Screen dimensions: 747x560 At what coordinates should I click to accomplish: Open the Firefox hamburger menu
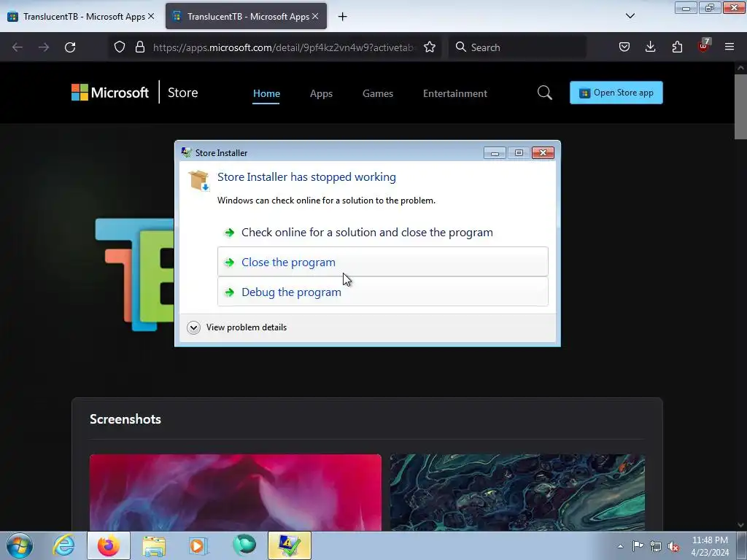click(729, 47)
